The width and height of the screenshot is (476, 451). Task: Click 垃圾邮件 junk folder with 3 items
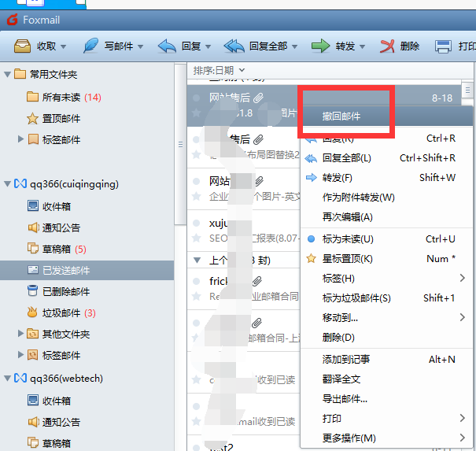[61, 312]
